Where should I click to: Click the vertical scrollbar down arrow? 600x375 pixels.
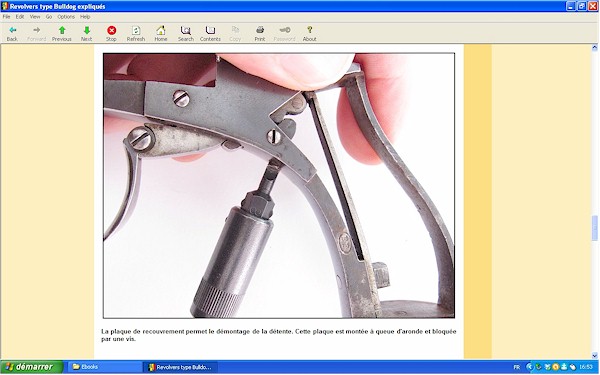coord(595,355)
